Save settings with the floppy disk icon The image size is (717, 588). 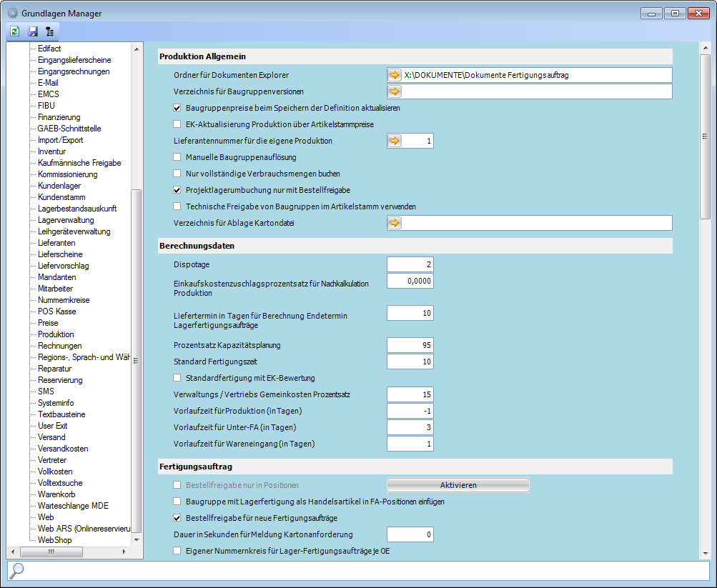[x=32, y=31]
